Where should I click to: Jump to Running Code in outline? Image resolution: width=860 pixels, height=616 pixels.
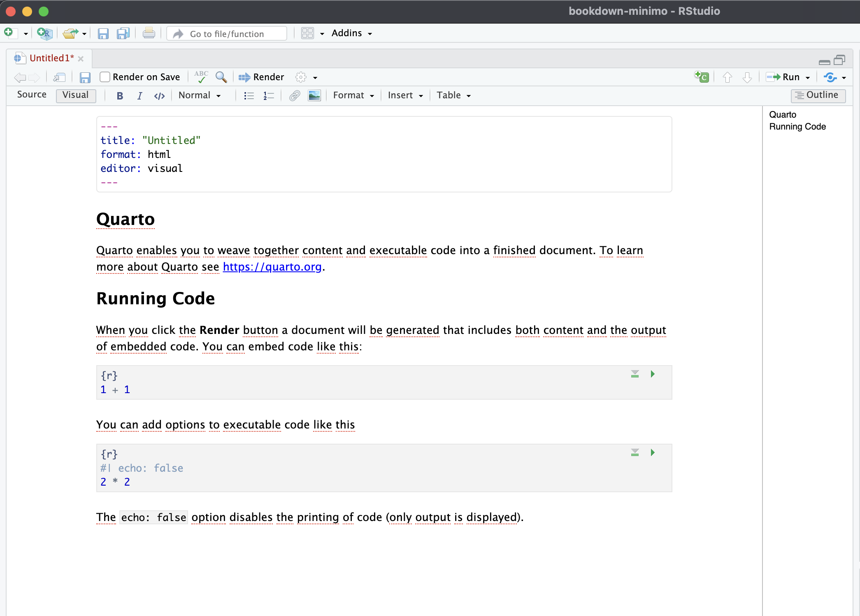pyautogui.click(x=797, y=126)
